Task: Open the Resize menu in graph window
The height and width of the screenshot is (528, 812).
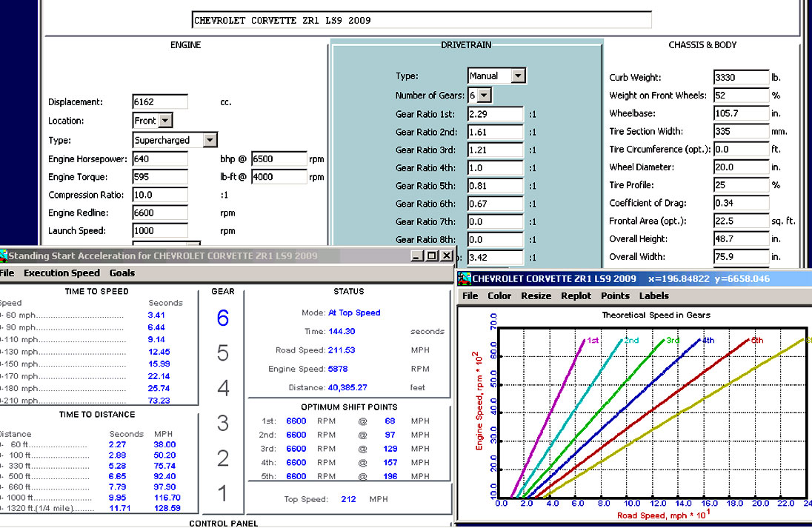Action: [x=536, y=295]
